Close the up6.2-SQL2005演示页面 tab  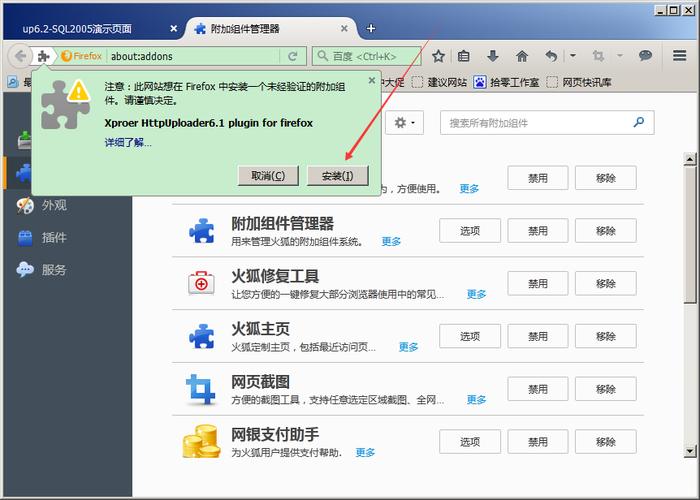pyautogui.click(x=174, y=29)
